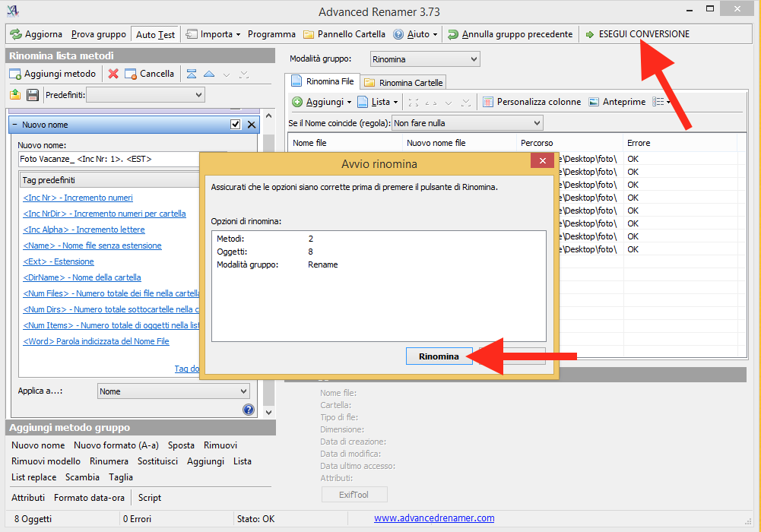Image resolution: width=761 pixels, height=532 pixels.
Task: Add the Scambia method
Action: pos(83,477)
